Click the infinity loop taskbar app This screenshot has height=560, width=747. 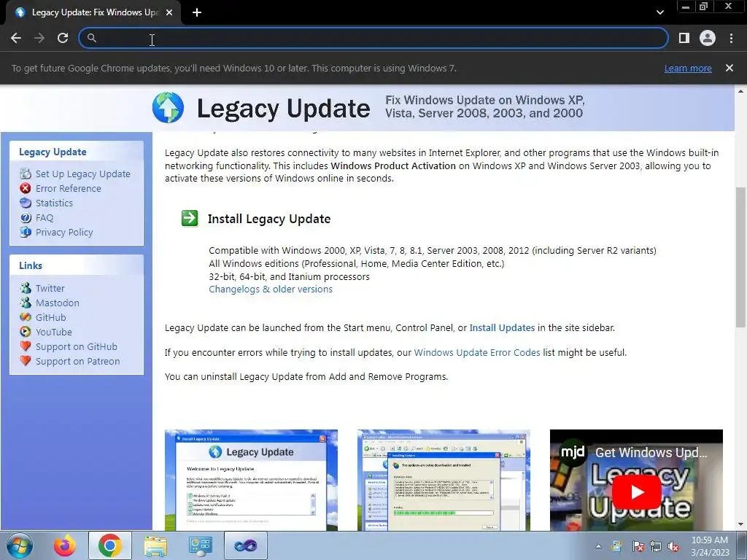245,545
